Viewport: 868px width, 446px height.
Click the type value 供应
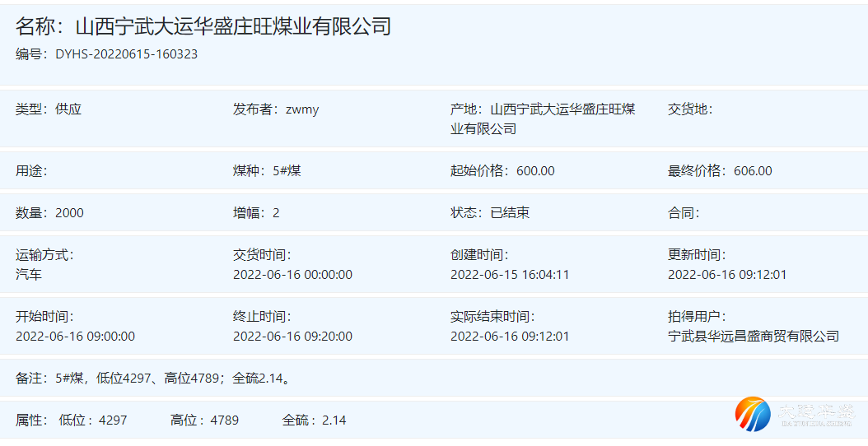tap(68, 109)
